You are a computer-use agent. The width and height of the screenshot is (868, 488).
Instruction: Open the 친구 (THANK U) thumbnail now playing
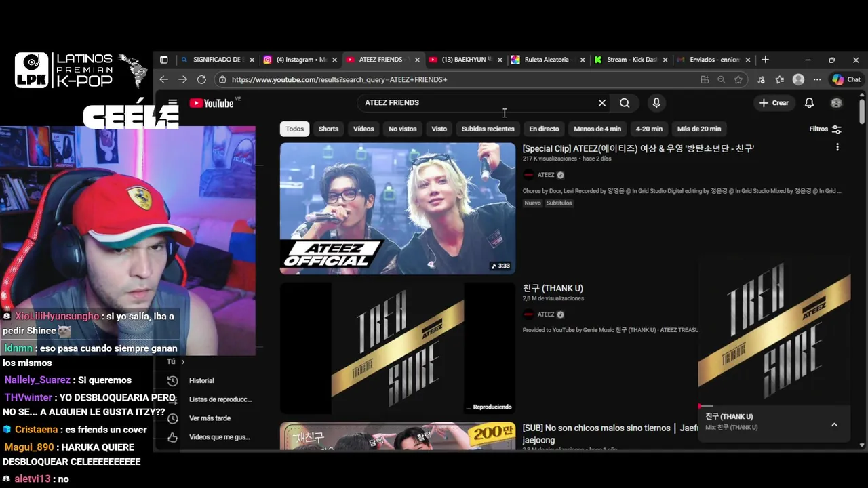click(397, 348)
